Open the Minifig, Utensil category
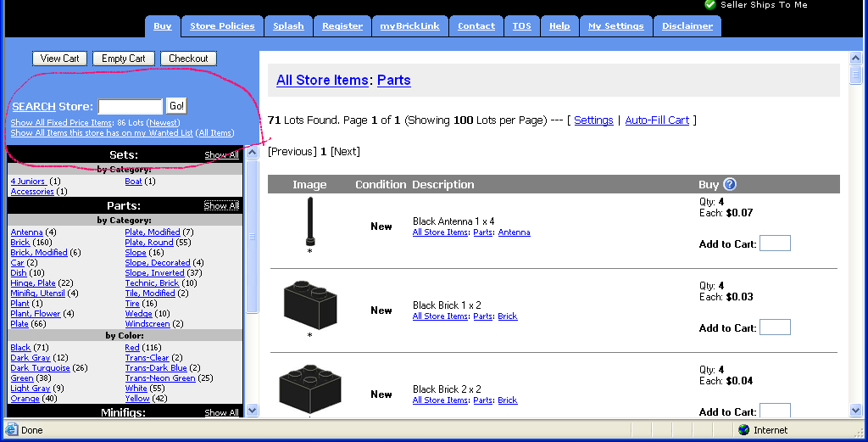 [x=37, y=293]
